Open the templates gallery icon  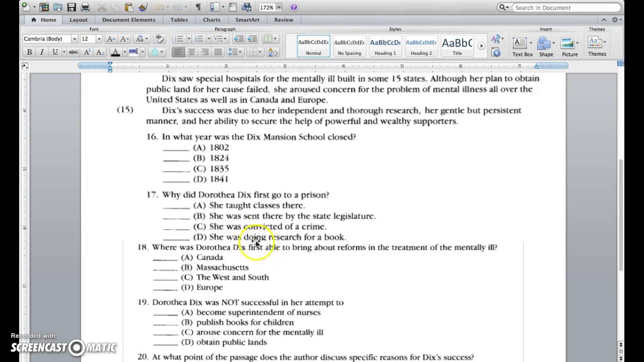[44, 7]
